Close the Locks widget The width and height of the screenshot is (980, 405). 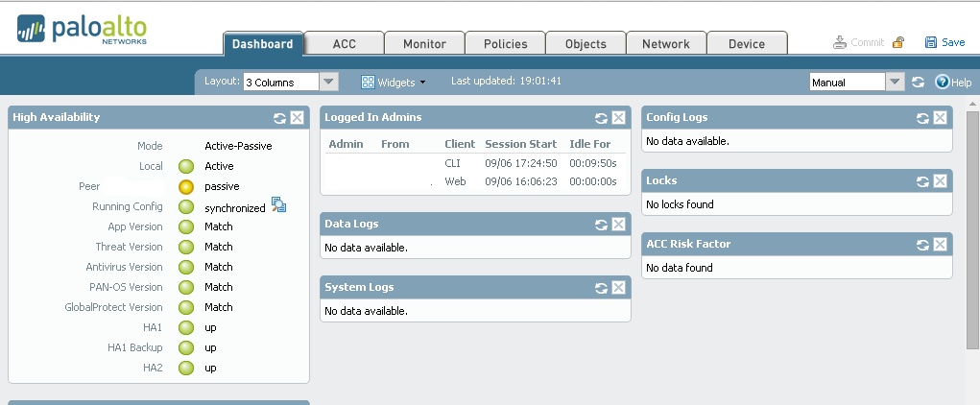[x=940, y=180]
